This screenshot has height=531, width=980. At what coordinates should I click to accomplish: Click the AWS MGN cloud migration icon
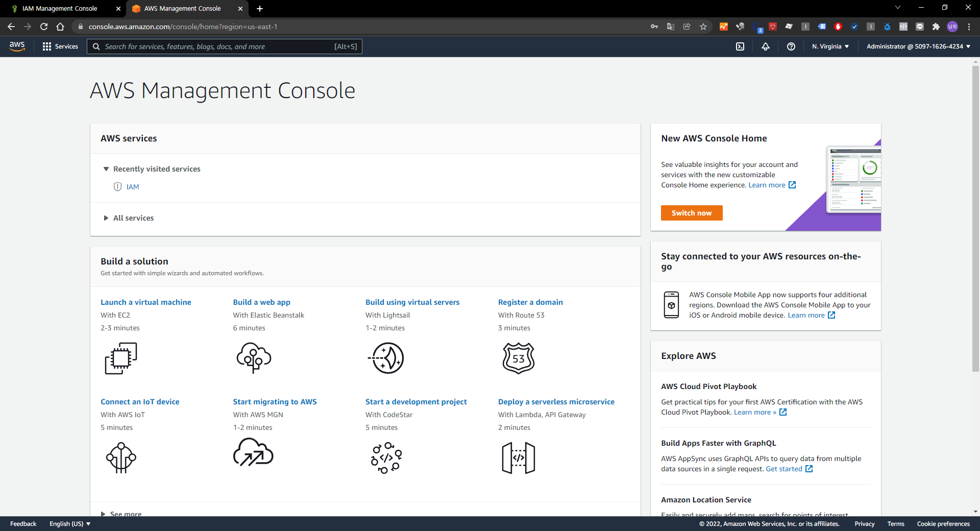(253, 452)
